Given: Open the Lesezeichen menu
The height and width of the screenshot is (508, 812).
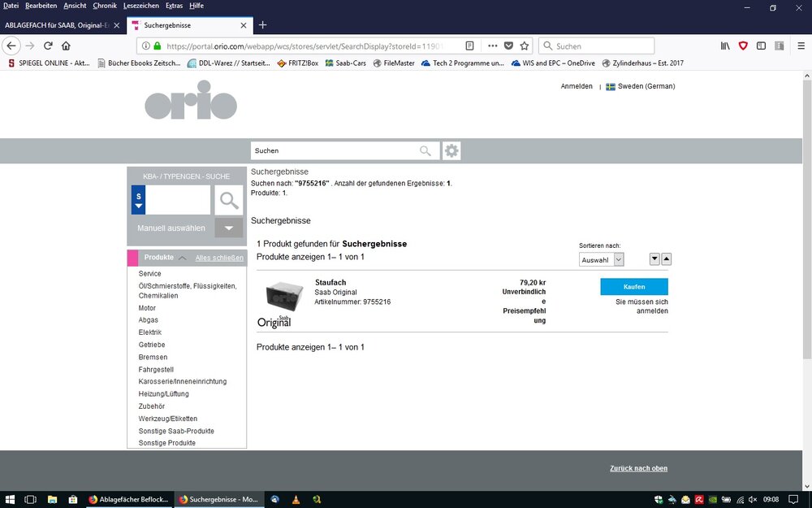Looking at the screenshot, I should (x=141, y=6).
